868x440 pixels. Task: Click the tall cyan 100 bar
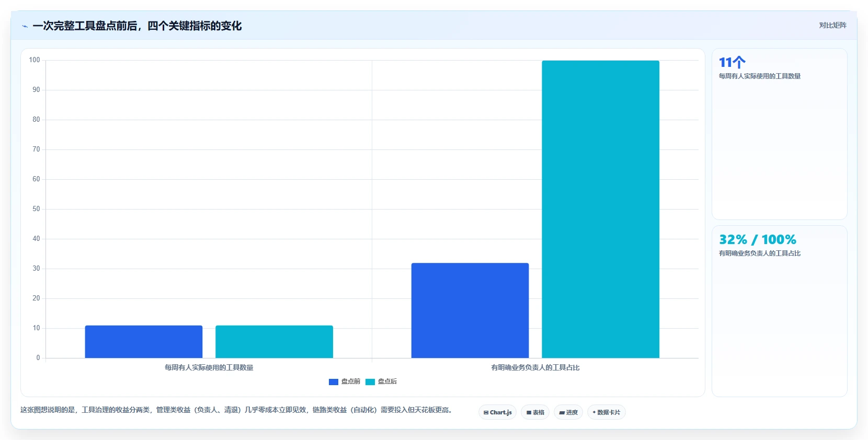600,209
